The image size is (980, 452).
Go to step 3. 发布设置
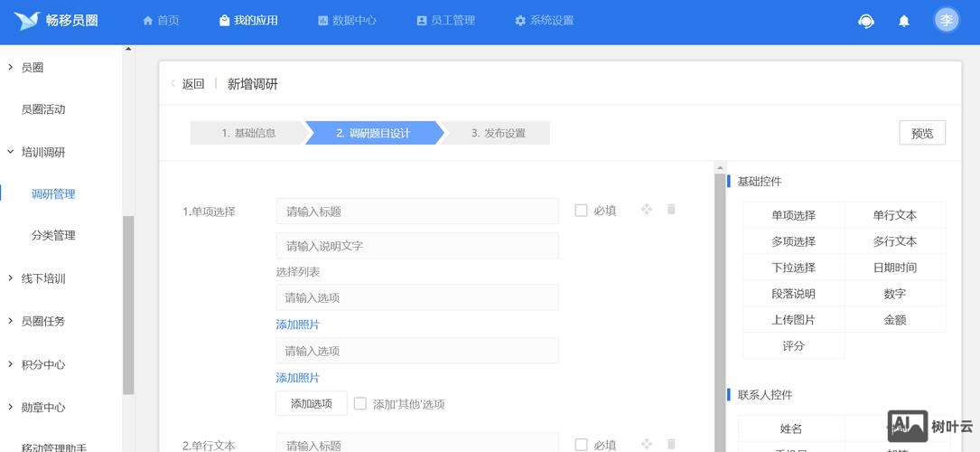tap(498, 133)
